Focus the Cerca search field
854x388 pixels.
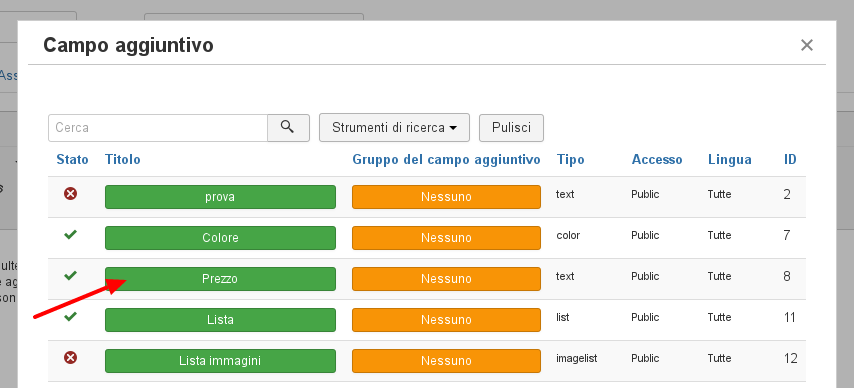pyautogui.click(x=158, y=128)
